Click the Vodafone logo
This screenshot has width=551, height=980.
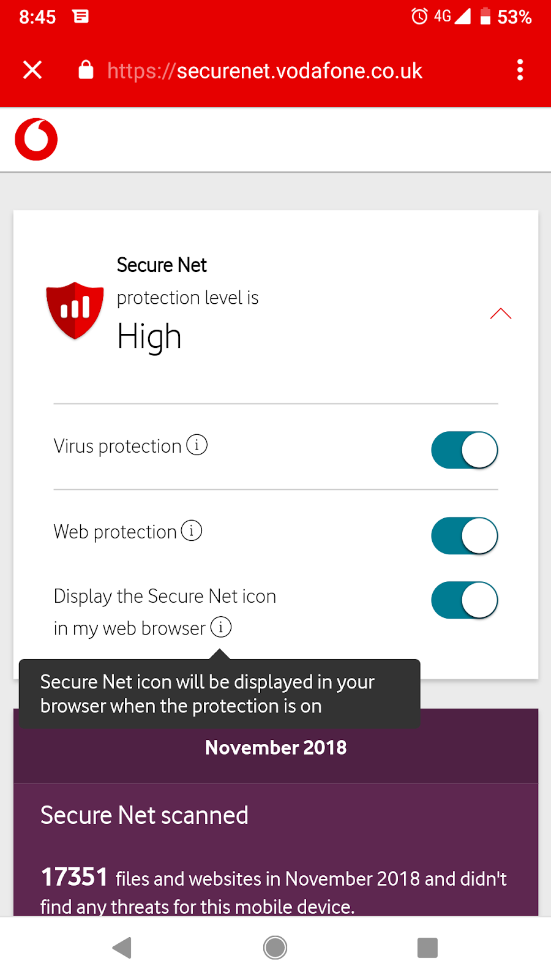pos(36,139)
